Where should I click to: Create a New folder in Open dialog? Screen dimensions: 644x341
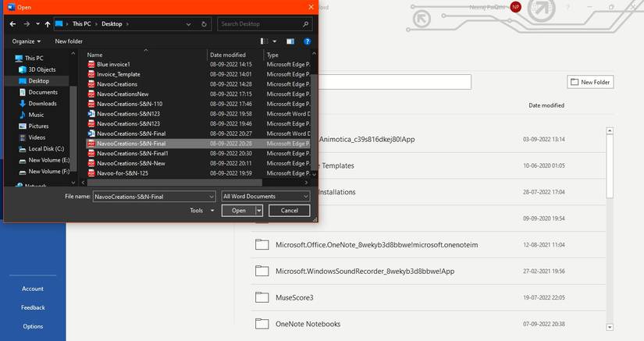click(69, 41)
